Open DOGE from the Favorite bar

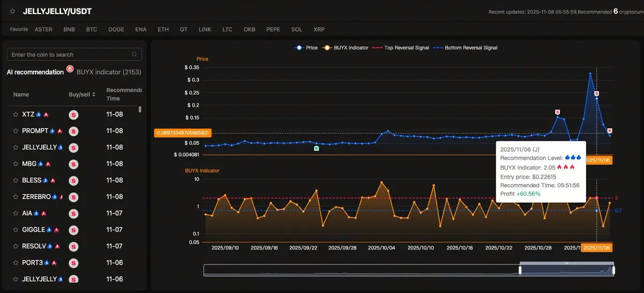point(116,30)
